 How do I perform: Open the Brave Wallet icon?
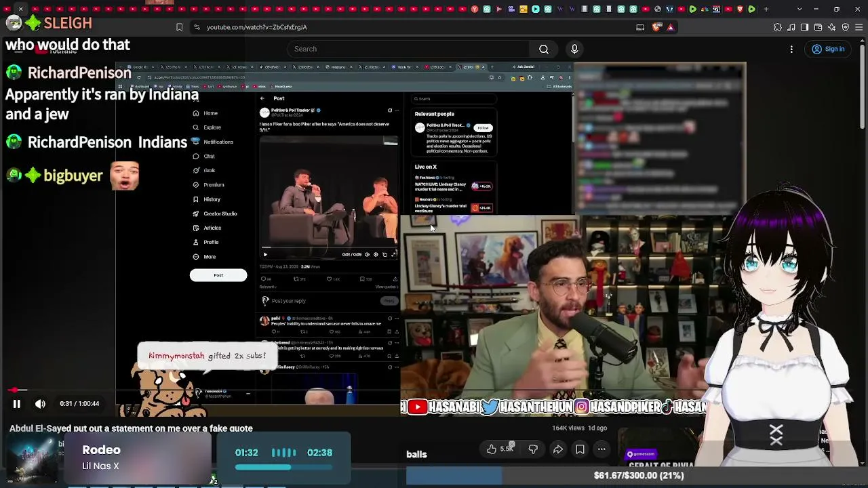click(x=818, y=27)
